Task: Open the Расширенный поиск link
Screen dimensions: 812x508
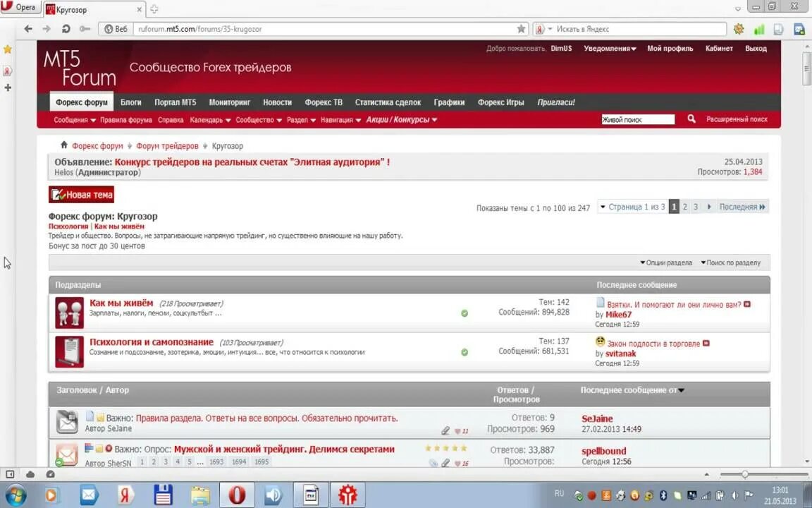Action: [x=737, y=119]
